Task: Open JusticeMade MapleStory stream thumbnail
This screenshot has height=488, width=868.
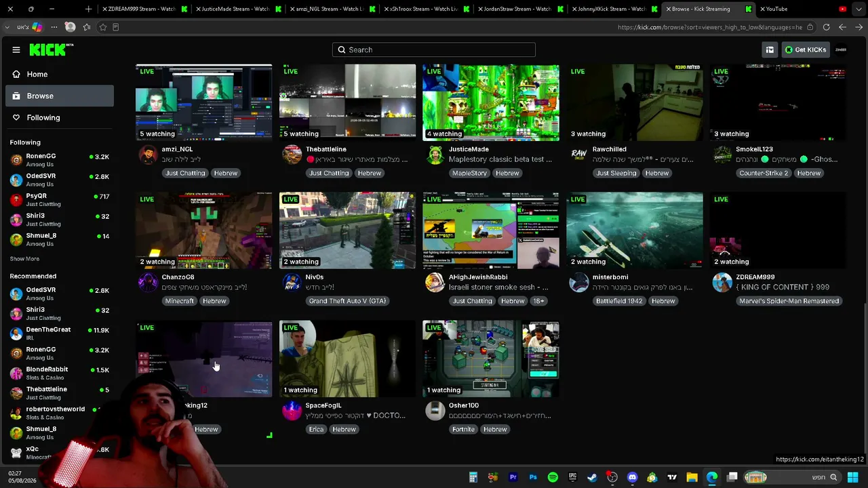Action: pyautogui.click(x=491, y=102)
